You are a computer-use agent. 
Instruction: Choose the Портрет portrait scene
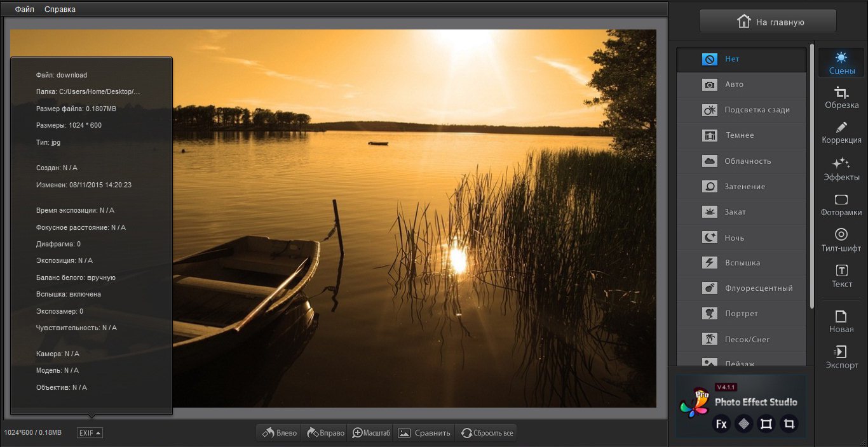[742, 314]
